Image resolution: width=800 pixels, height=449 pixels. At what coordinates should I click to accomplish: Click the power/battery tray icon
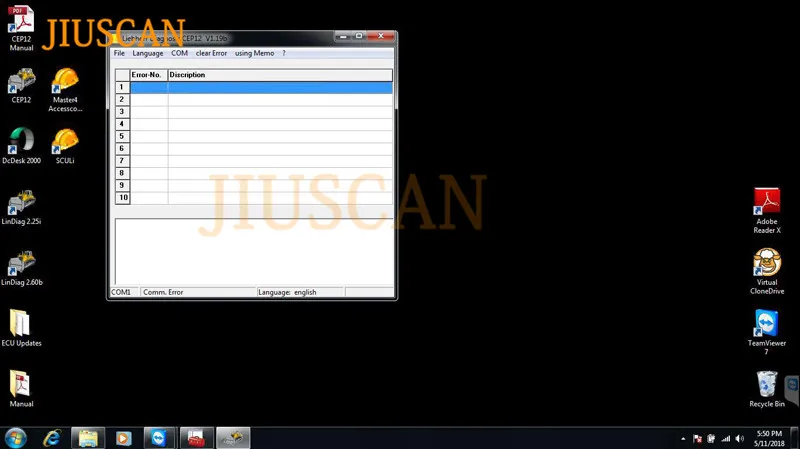coord(711,439)
